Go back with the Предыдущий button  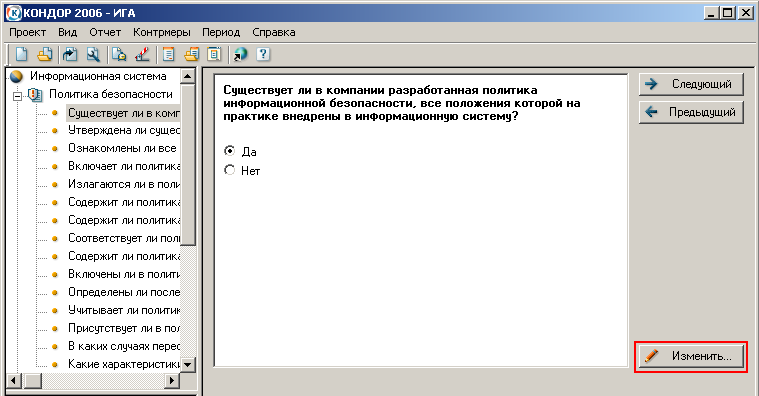[x=691, y=112]
